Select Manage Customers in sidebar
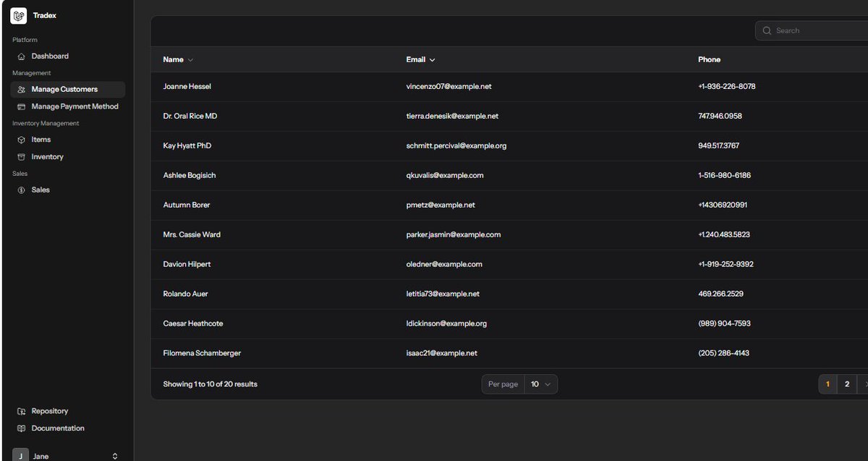This screenshot has width=868, height=461. pos(68,90)
